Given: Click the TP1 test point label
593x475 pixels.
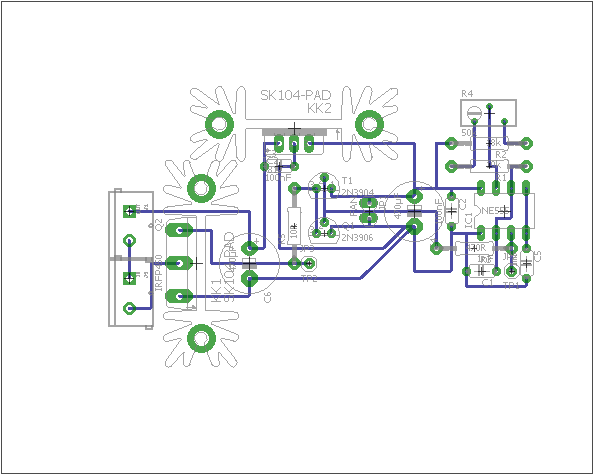Looking at the screenshot, I should 511,286.
